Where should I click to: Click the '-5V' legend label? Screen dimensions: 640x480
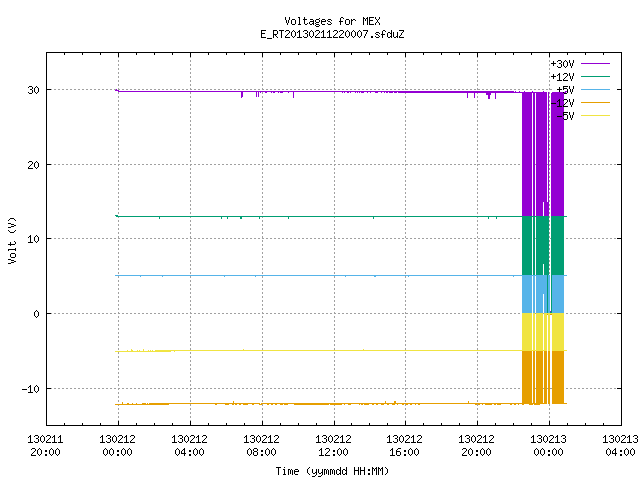point(565,116)
